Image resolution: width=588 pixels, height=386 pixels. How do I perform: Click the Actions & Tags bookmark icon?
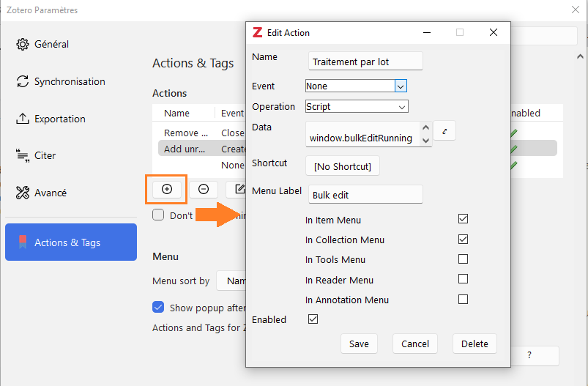[23, 242]
